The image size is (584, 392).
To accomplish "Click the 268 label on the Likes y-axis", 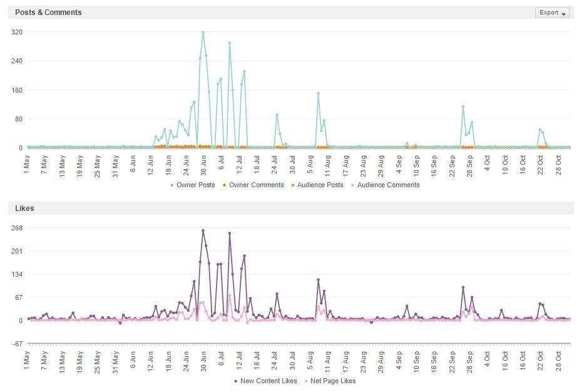I will click(x=16, y=228).
